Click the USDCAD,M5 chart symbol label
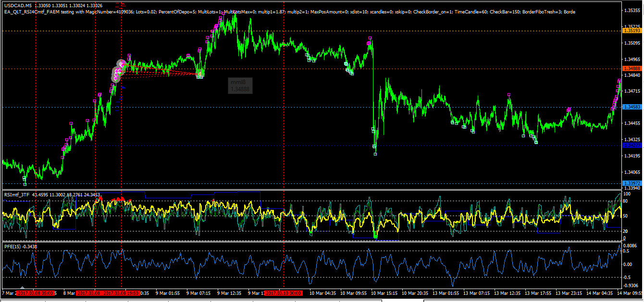 [17, 5]
